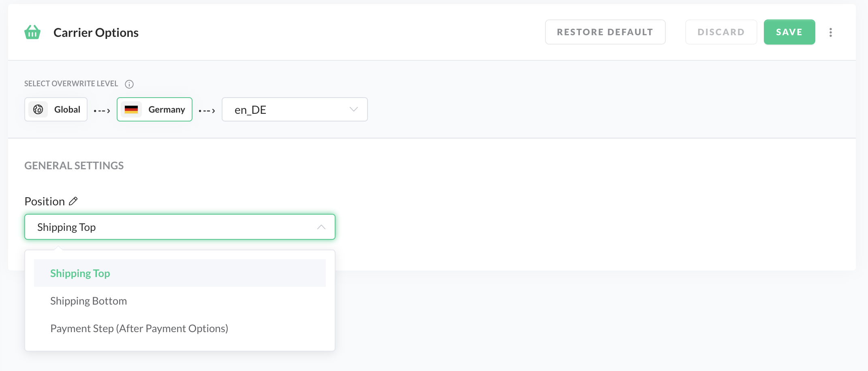The width and height of the screenshot is (868, 371).
Task: Select Shipping Top option in list
Action: (x=80, y=273)
